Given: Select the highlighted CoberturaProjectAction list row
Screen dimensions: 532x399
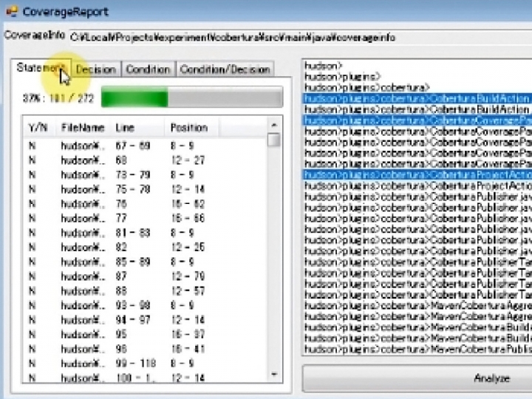Looking at the screenshot, I should tap(417, 174).
